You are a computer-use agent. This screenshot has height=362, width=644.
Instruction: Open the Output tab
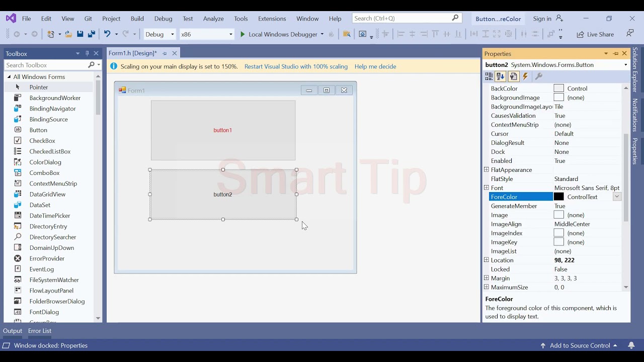point(13,331)
